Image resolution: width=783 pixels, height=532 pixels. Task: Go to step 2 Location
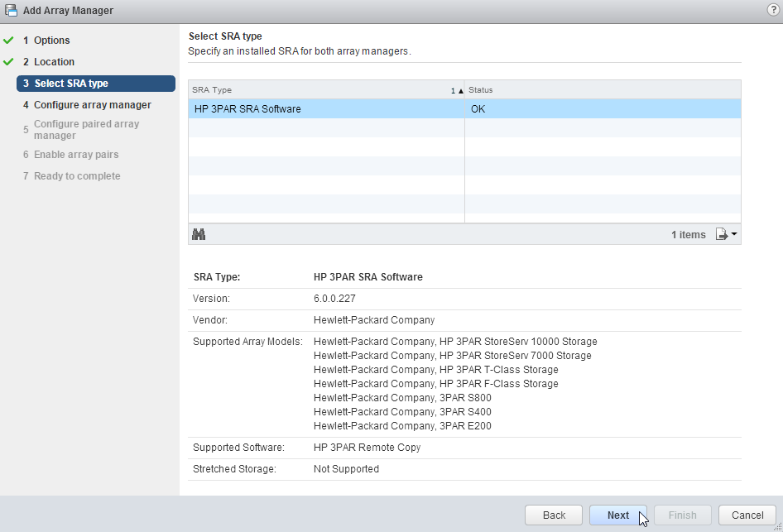(49, 62)
